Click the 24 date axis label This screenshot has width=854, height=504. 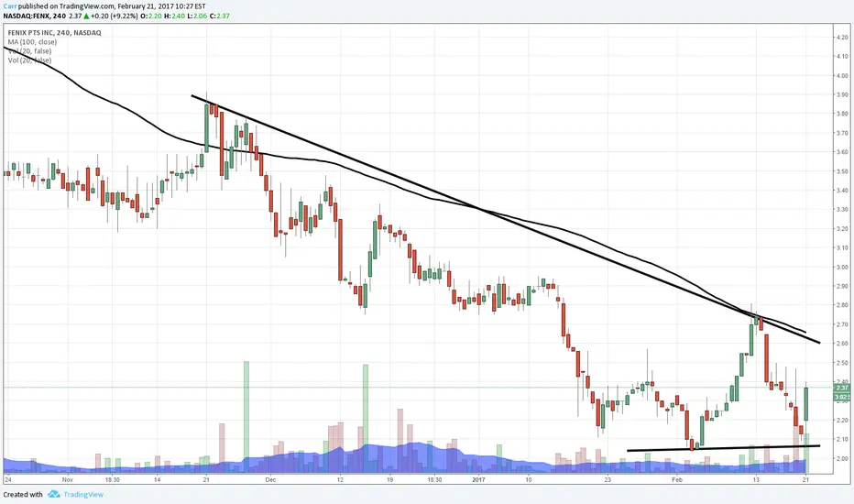[7, 480]
